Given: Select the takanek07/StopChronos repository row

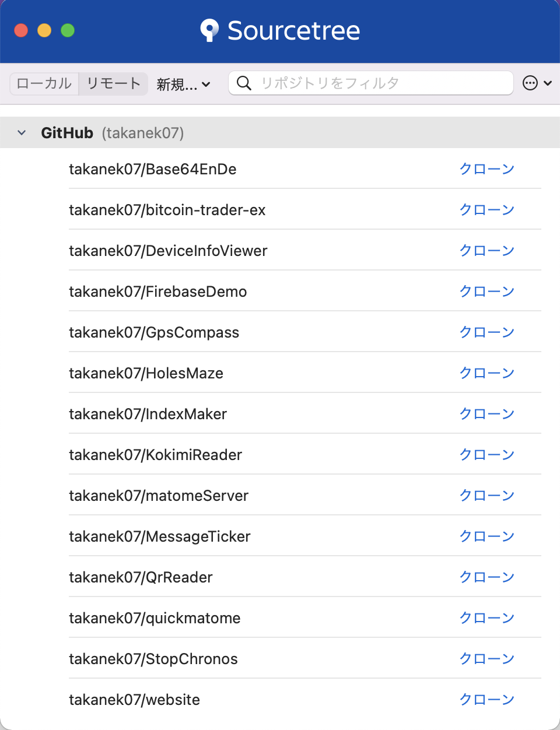Looking at the screenshot, I should click(x=233, y=659).
